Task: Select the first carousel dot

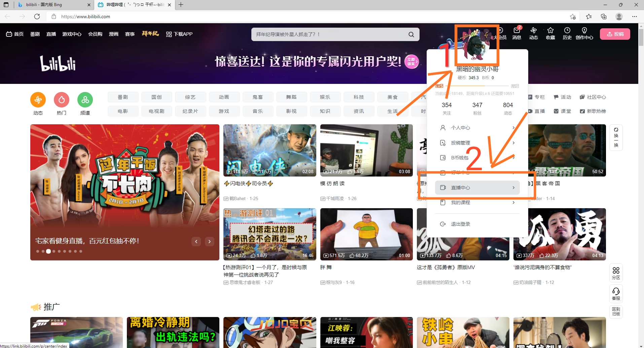Action: click(38, 251)
